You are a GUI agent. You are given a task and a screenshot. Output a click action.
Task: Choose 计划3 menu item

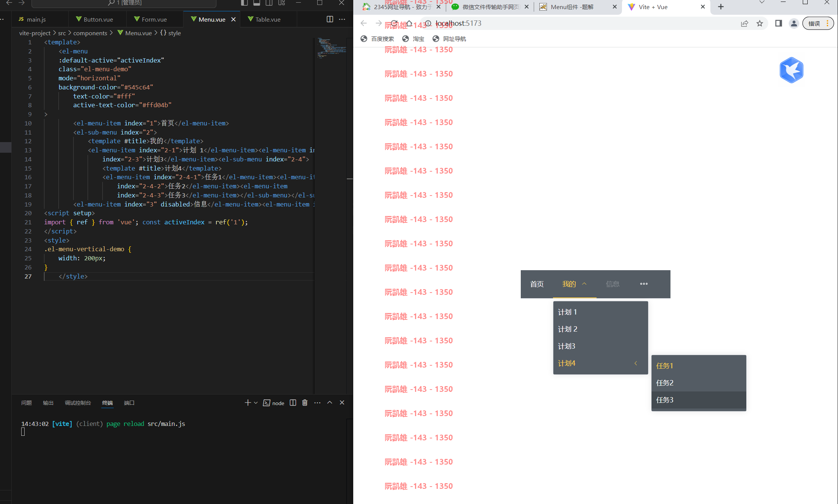click(x=600, y=346)
